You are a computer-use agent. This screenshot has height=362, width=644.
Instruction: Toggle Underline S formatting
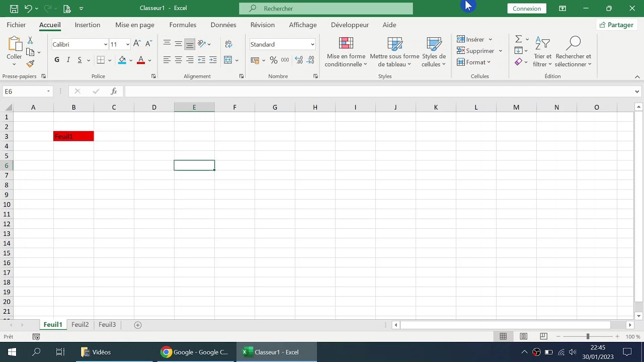tap(79, 60)
